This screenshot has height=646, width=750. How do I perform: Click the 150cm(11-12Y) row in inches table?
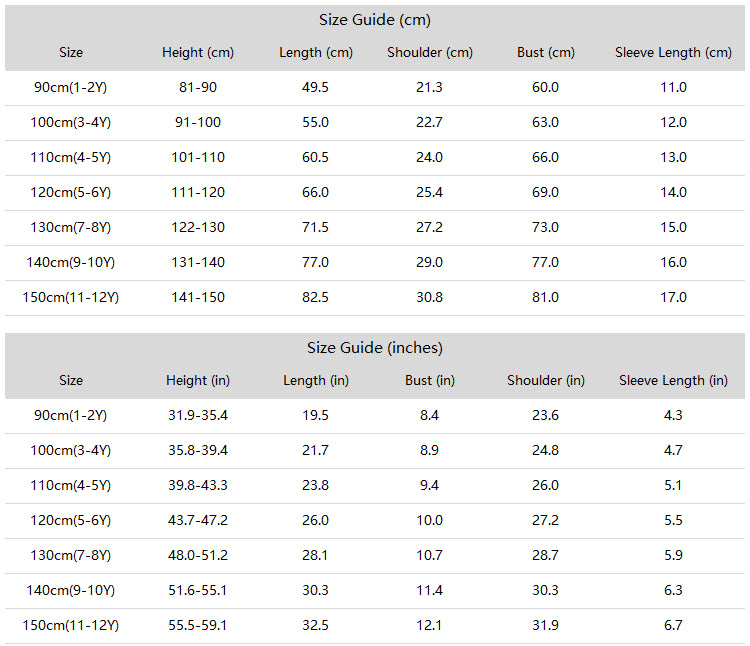375,626
